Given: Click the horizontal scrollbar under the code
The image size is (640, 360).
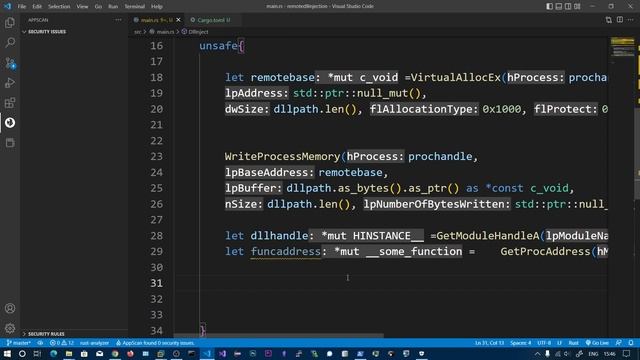Looking at the screenshot, I should pos(279,336).
